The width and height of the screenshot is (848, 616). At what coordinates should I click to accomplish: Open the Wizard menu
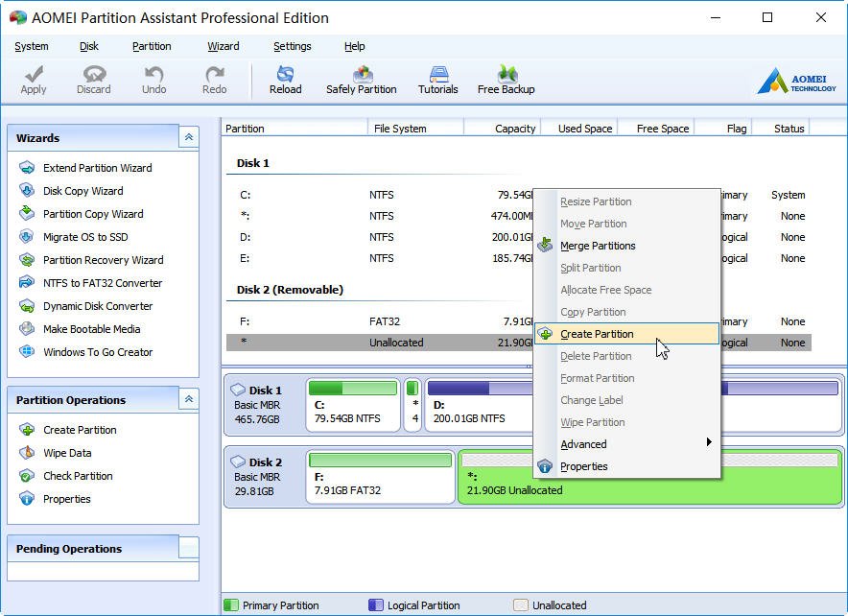(x=224, y=46)
